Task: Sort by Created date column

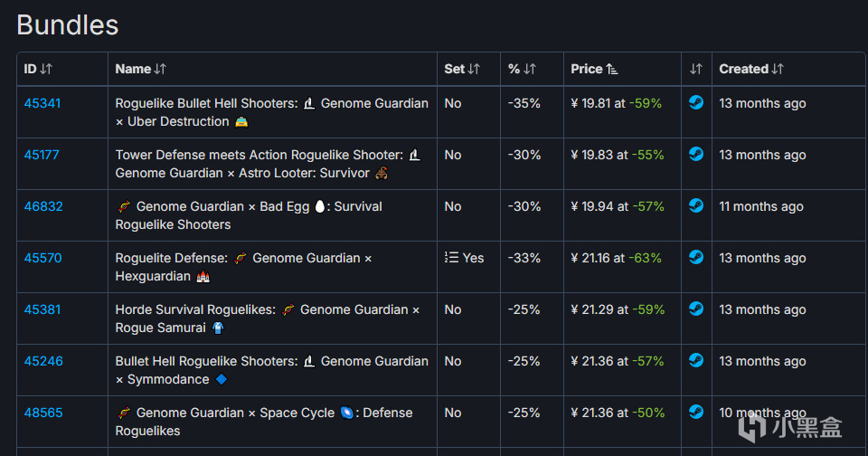Action: click(x=750, y=69)
